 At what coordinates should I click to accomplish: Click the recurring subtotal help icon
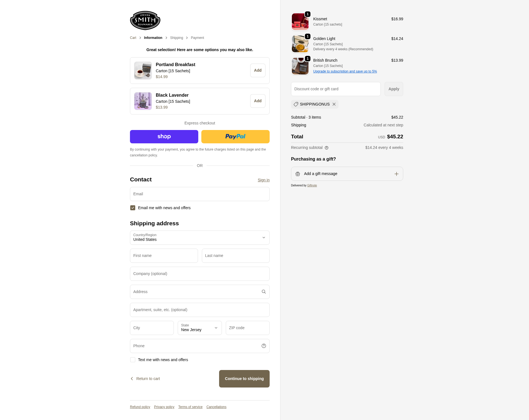(327, 148)
